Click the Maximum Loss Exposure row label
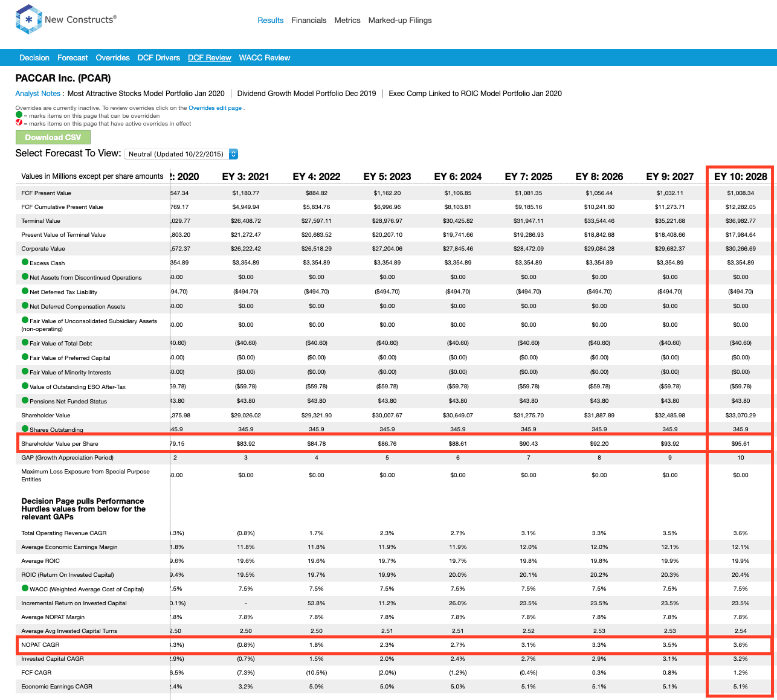This screenshot has height=700, width=777. click(85, 475)
